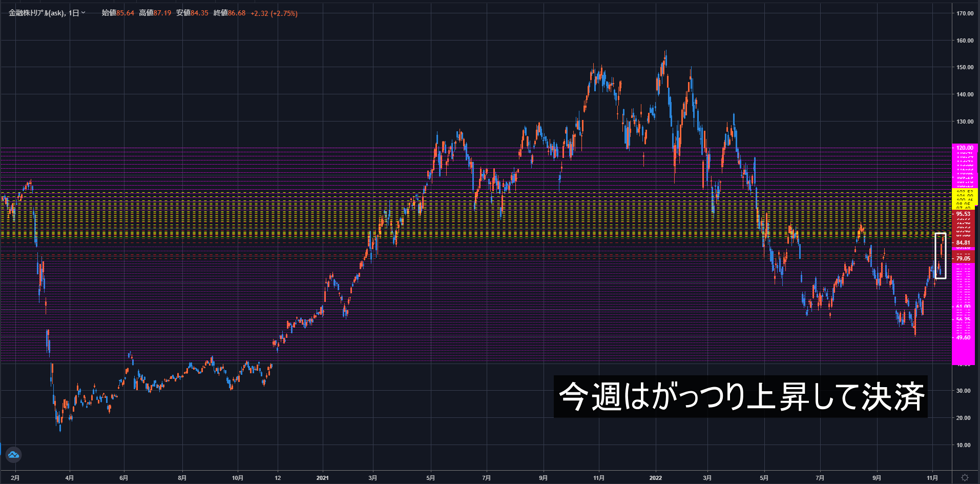Click the 2021 year time axis label
The width and height of the screenshot is (980, 484).
[x=323, y=478]
